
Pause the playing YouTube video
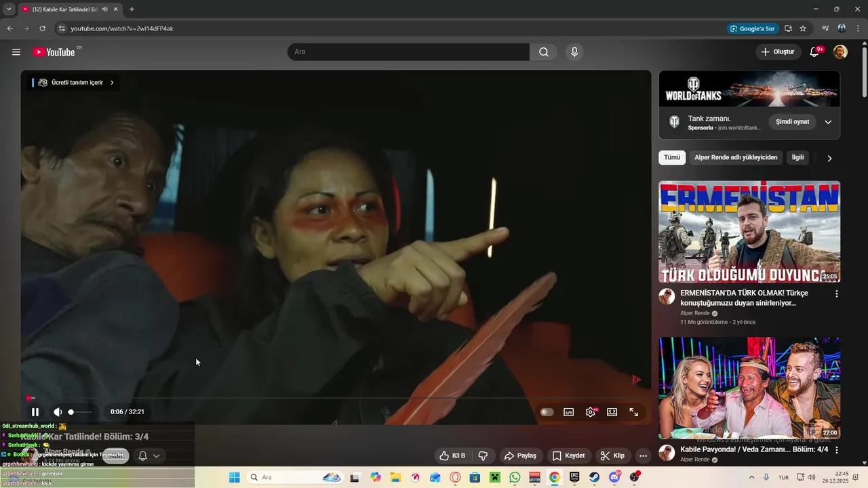(x=35, y=411)
